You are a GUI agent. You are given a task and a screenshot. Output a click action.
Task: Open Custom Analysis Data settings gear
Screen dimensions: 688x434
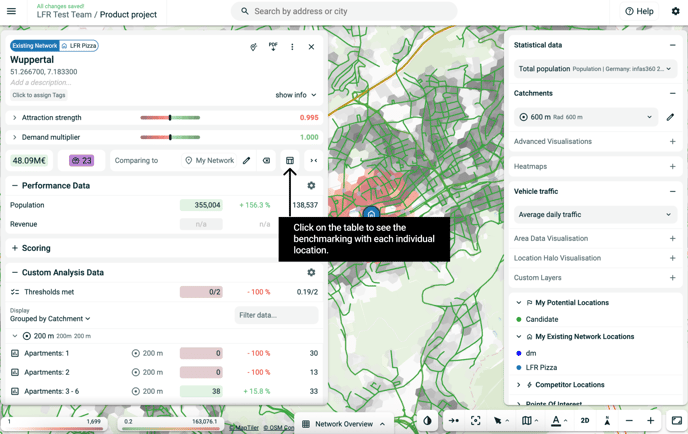[x=311, y=273]
